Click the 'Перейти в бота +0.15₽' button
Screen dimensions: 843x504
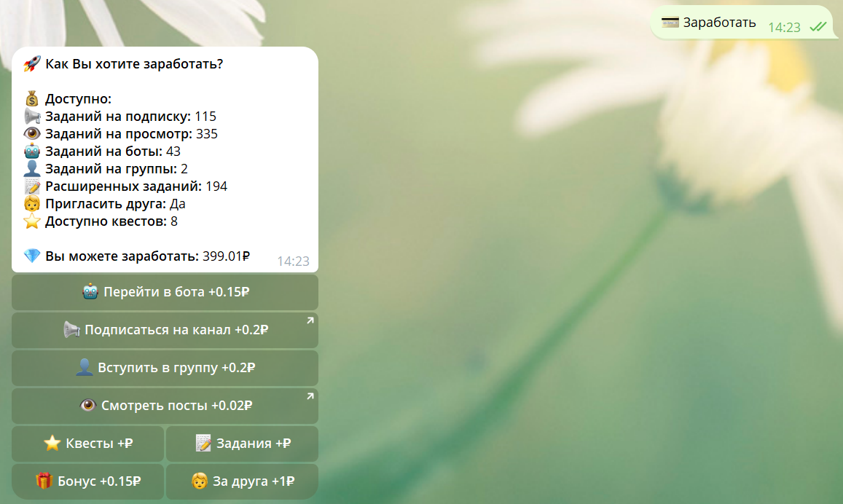tap(165, 292)
